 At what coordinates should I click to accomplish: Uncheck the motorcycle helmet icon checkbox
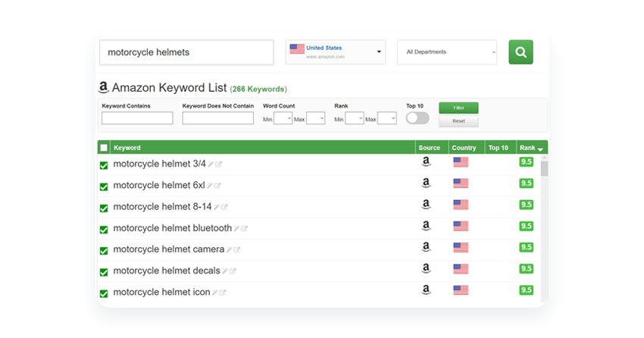pyautogui.click(x=104, y=293)
